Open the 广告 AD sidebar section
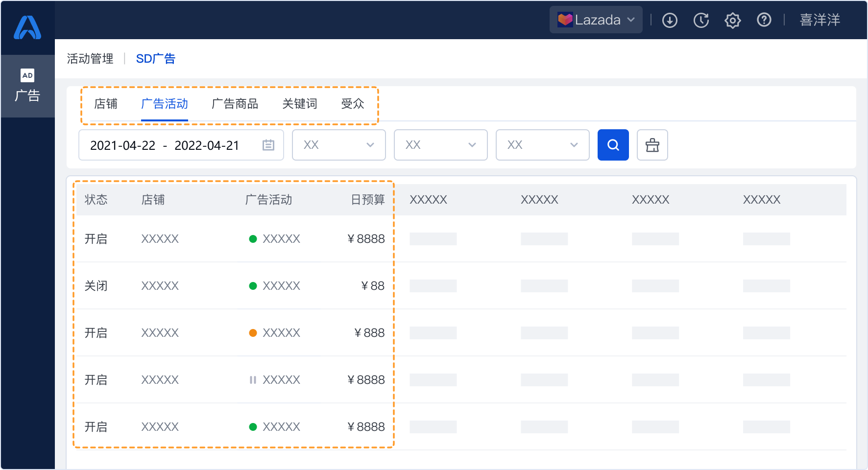 pyautogui.click(x=27, y=86)
